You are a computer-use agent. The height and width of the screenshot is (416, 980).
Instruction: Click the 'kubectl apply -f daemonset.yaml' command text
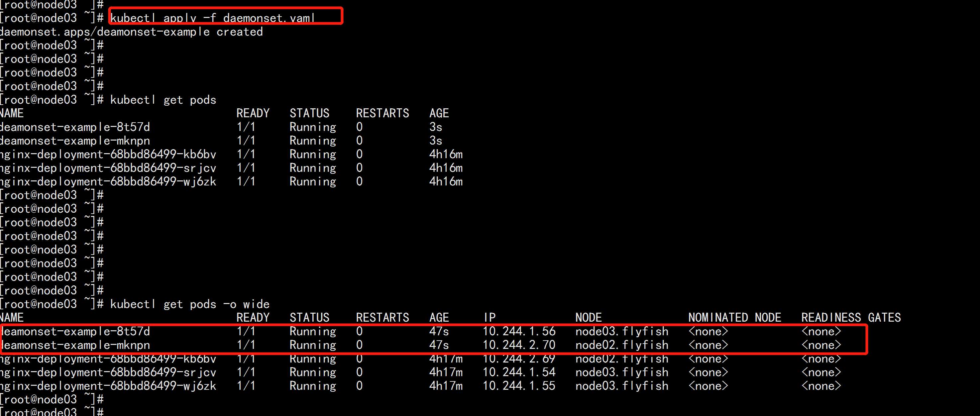[213, 18]
